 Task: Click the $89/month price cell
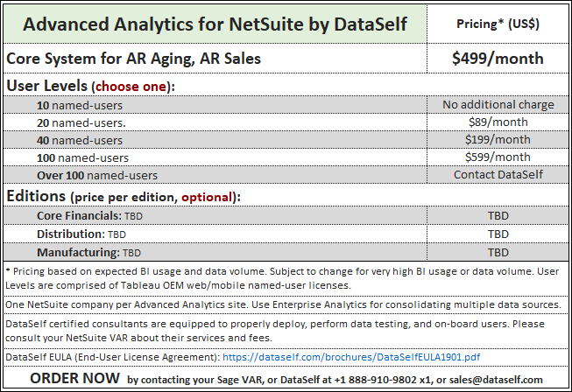(x=498, y=122)
